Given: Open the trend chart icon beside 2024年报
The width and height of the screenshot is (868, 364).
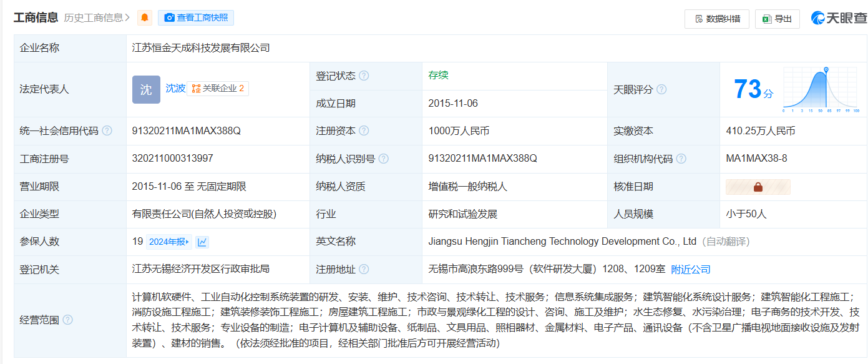Looking at the screenshot, I should pyautogui.click(x=202, y=242).
